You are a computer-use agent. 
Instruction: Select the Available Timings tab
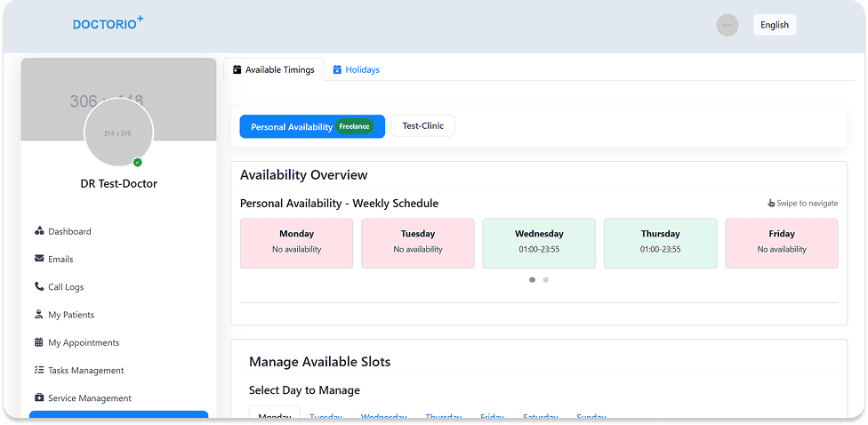[x=273, y=69]
